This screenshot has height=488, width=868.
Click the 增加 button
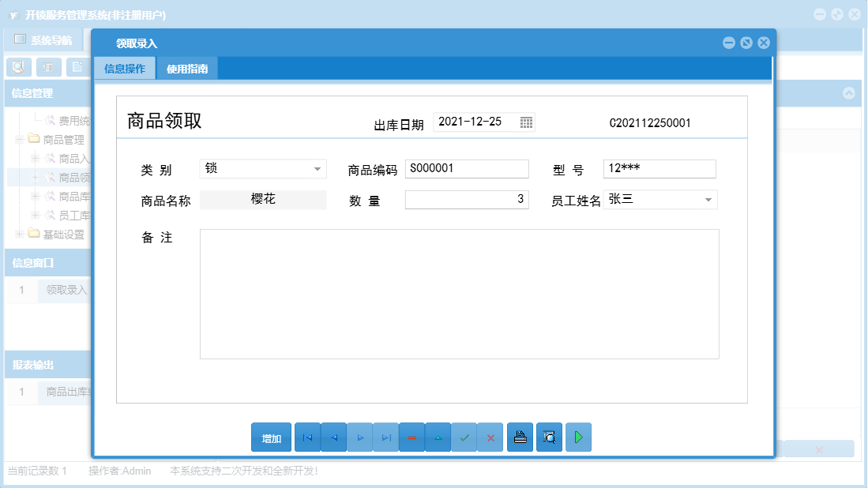(x=271, y=437)
